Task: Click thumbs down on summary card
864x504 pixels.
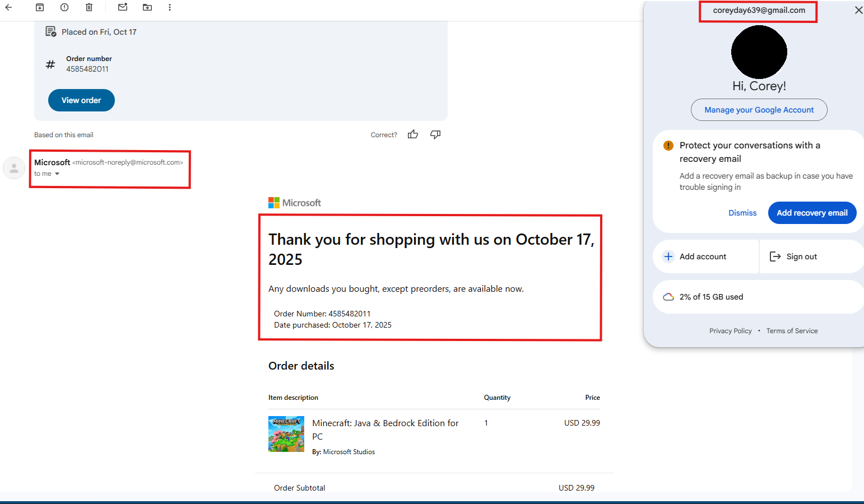Action: point(435,134)
